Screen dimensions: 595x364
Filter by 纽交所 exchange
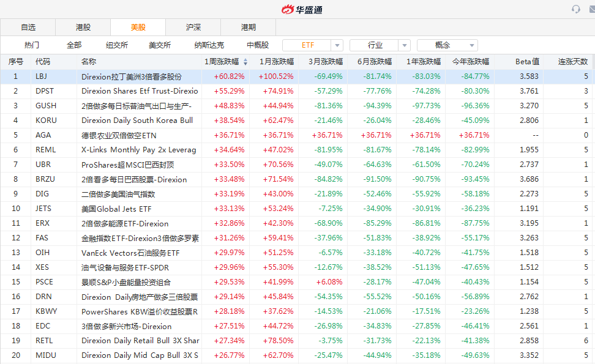[x=117, y=45]
